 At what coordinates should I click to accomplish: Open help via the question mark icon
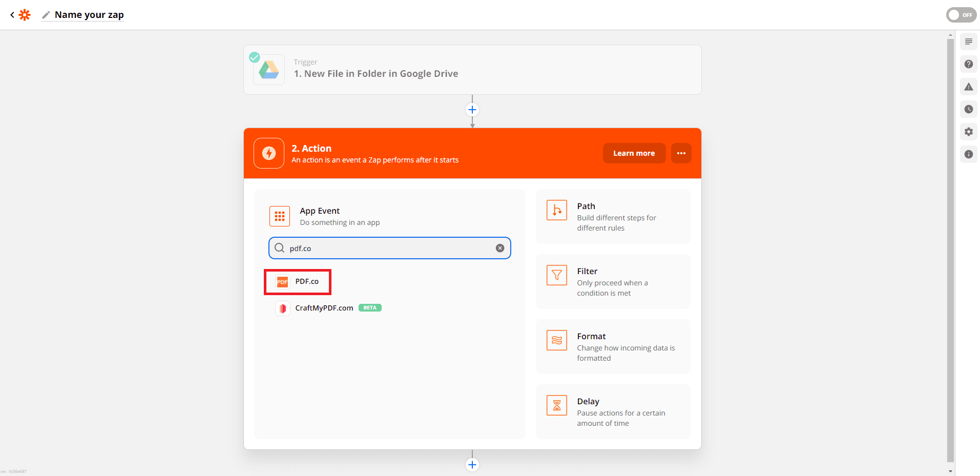pos(968,64)
